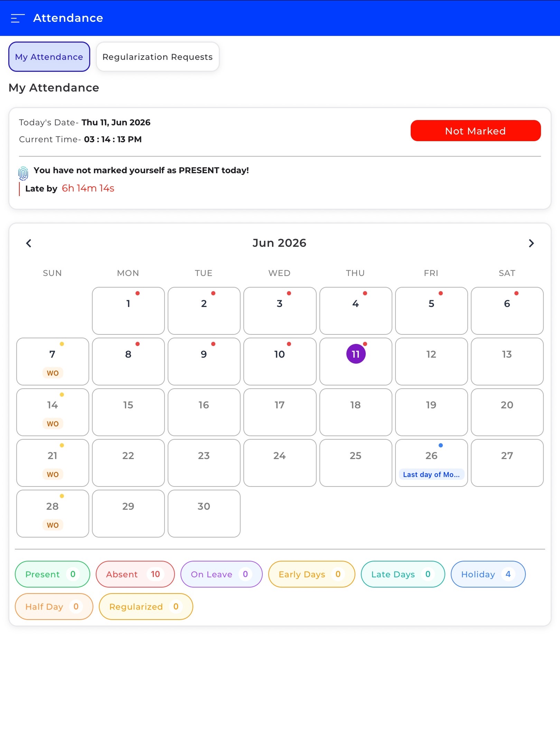Open the Late Days 0 chip
This screenshot has width=560, height=747.
[403, 574]
